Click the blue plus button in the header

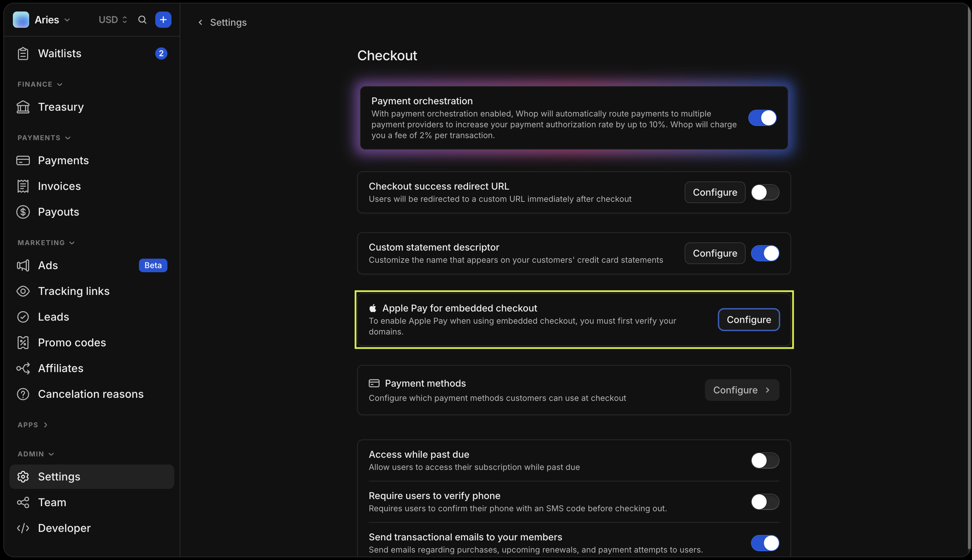pos(163,20)
